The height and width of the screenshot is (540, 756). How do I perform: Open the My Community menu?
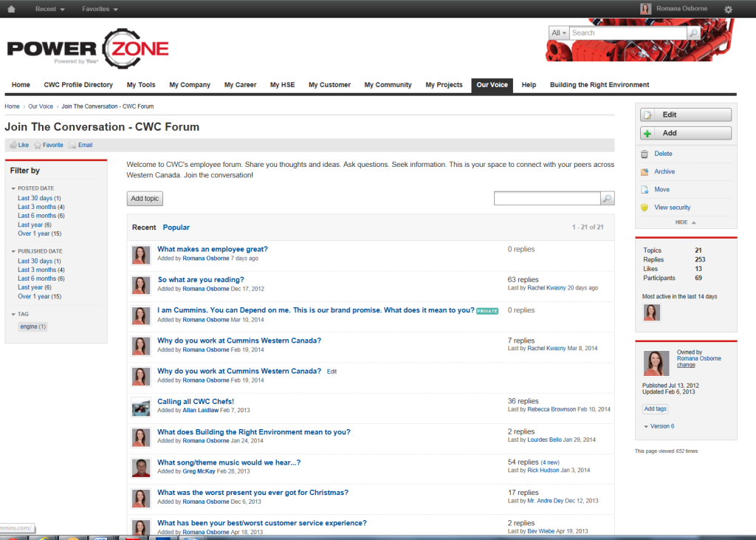[388, 85]
